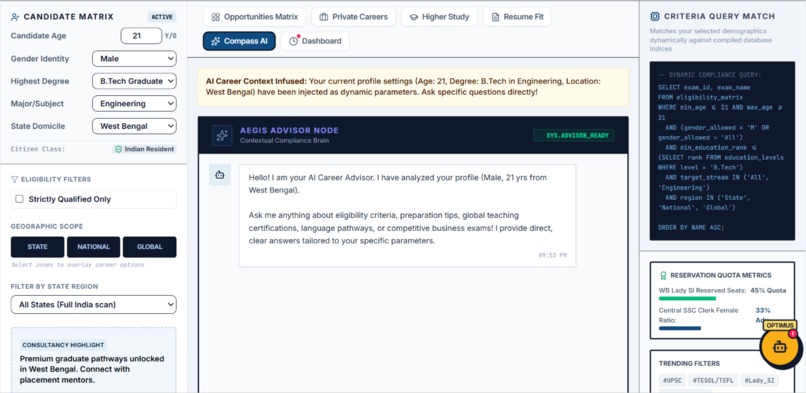Toggle the GLOBAL geographic scope
Image resolution: width=806 pixels, height=393 pixels.
150,247
